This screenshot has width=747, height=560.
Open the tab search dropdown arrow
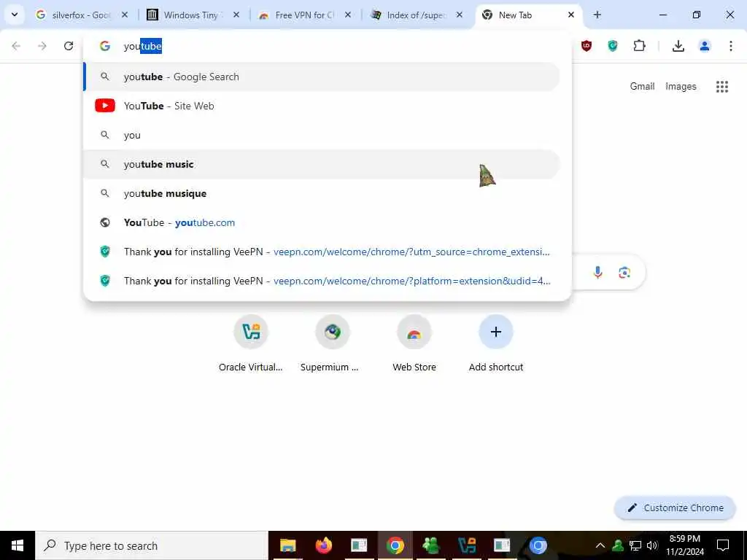(x=15, y=15)
